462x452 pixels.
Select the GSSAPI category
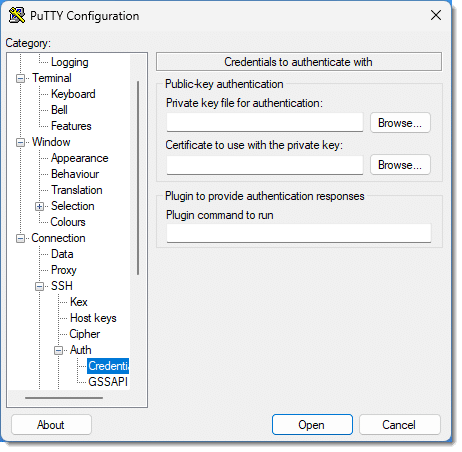[108, 382]
